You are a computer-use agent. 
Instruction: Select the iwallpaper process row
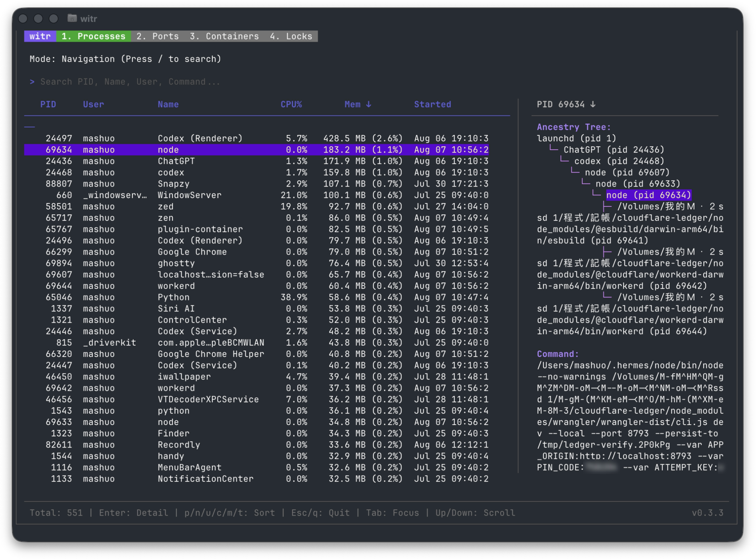(256, 377)
